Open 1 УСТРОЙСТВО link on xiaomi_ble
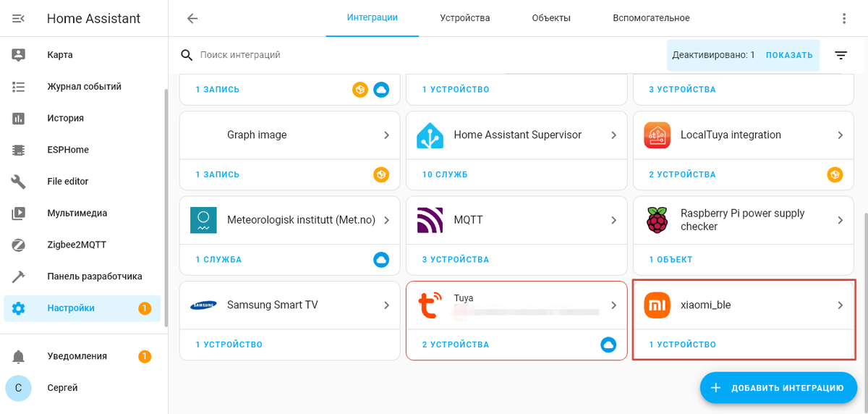Image resolution: width=868 pixels, height=414 pixels. pos(682,345)
